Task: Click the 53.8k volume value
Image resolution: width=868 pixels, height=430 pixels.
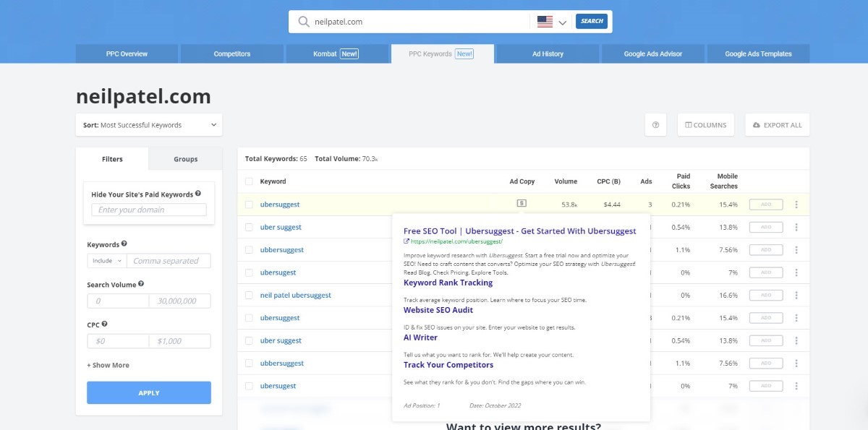Action: coord(569,205)
